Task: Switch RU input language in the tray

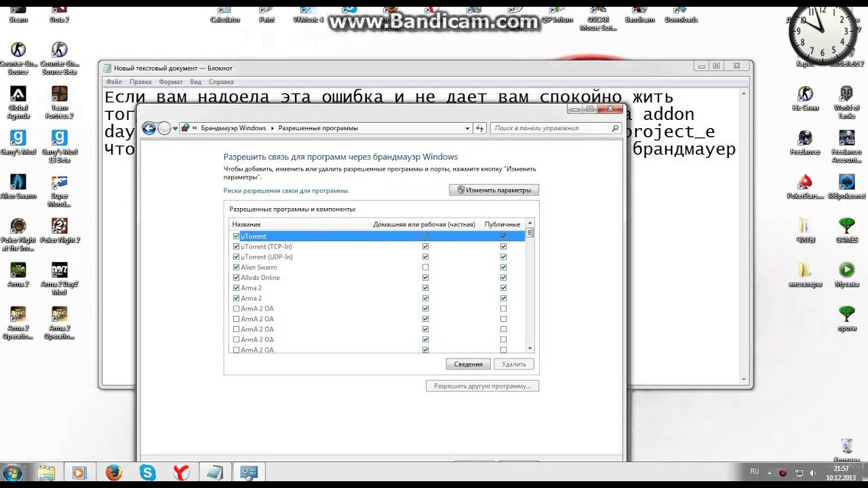Action: point(755,472)
